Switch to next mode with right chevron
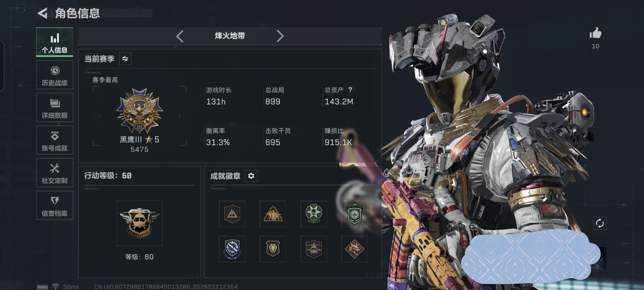Screen dimensions: 644x290 click(x=280, y=36)
